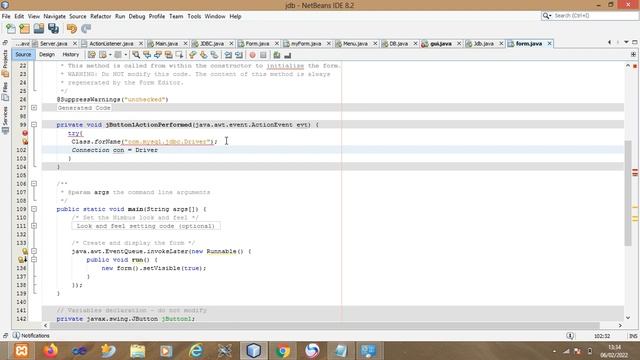The width and height of the screenshot is (640, 360).
Task: Open the Forward history dropdown arrow
Action: pyautogui.click(x=126, y=55)
